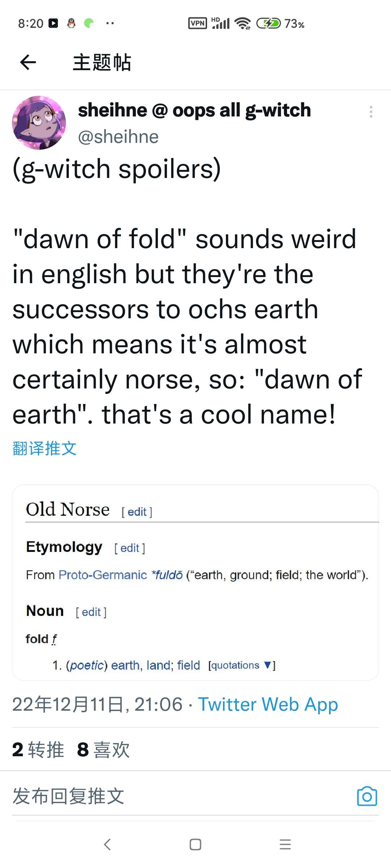Tap the @sheihne username handle
The image size is (391, 868).
click(x=118, y=137)
